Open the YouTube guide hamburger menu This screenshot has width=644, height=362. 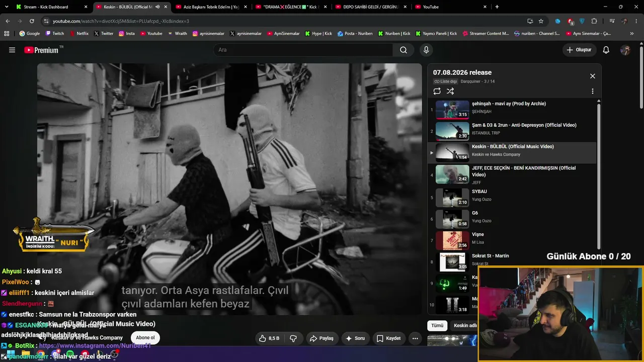pyautogui.click(x=12, y=50)
